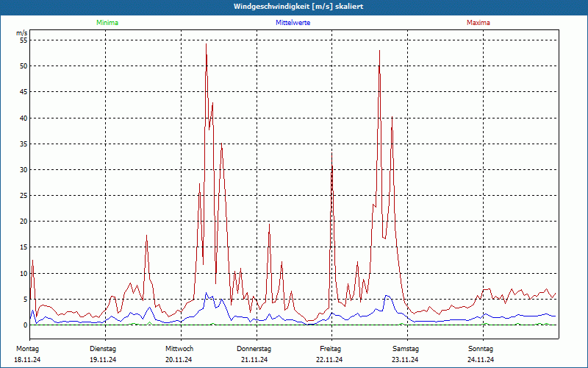
Task: Click the Freitag day label
Action: coord(330,349)
